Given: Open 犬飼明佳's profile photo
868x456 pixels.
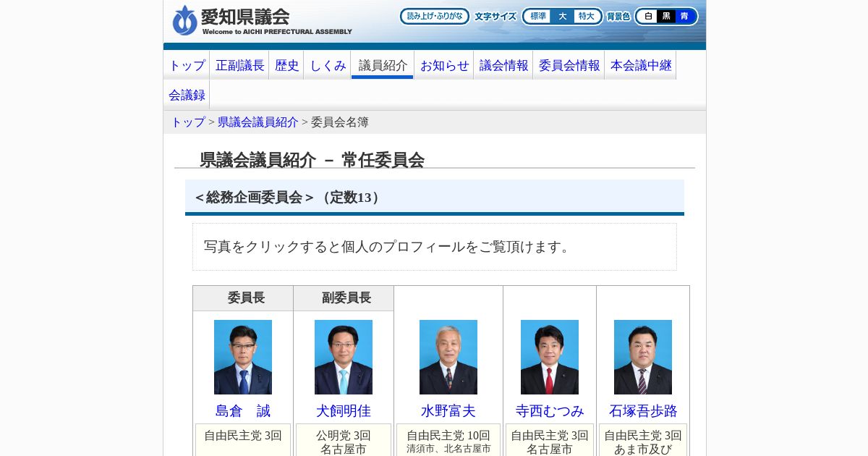Looking at the screenshot, I should point(344,357).
